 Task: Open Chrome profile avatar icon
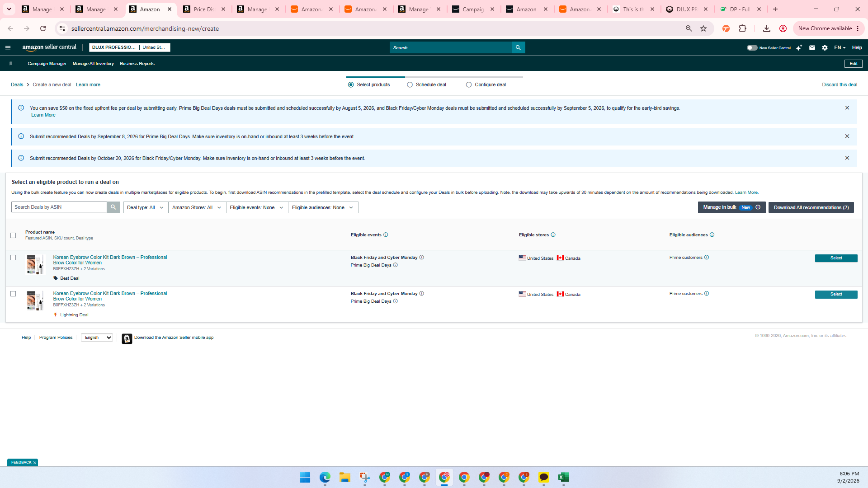[x=783, y=28]
